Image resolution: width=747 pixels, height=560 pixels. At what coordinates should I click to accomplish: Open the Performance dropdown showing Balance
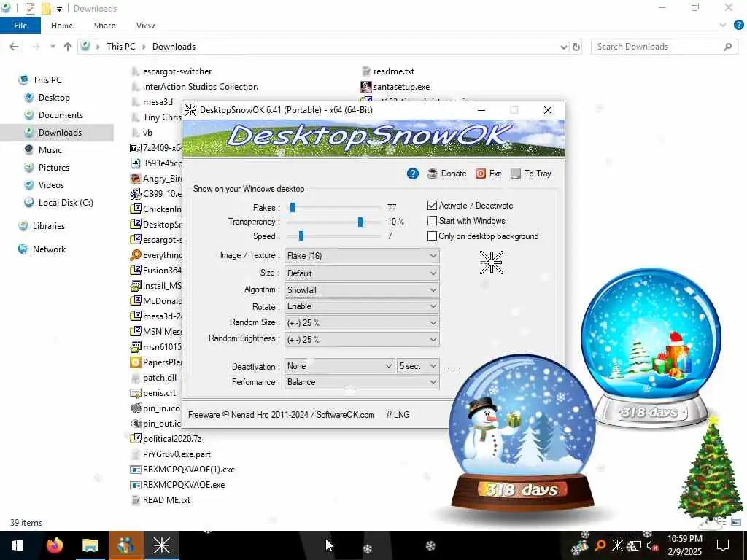362,382
